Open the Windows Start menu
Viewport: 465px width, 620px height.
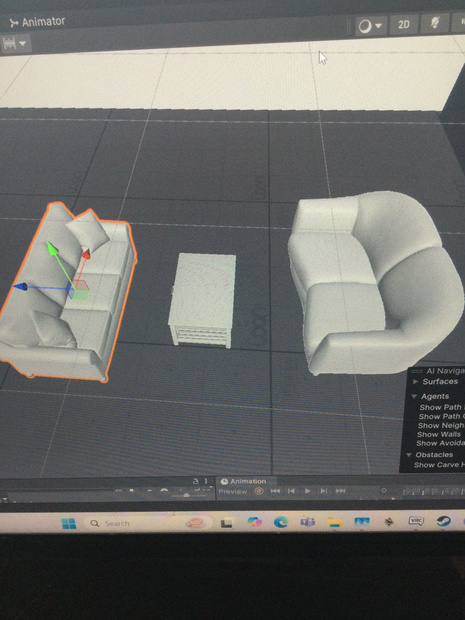click(69, 524)
